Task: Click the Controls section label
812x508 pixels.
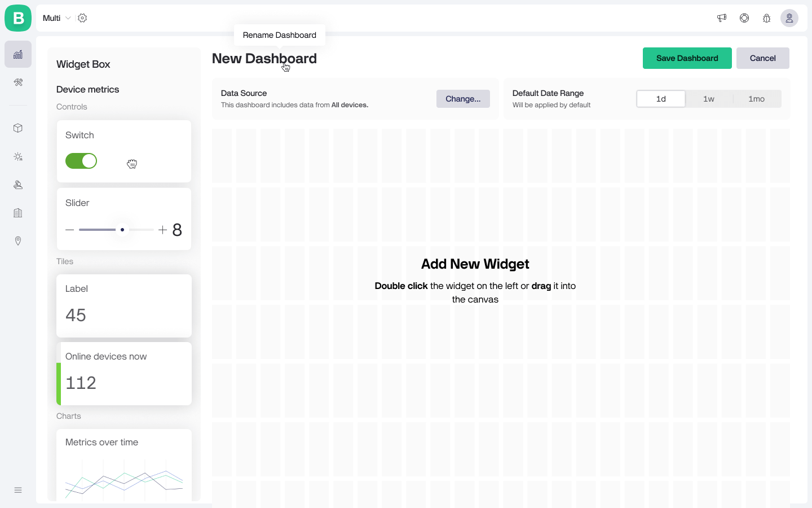Action: (x=72, y=107)
